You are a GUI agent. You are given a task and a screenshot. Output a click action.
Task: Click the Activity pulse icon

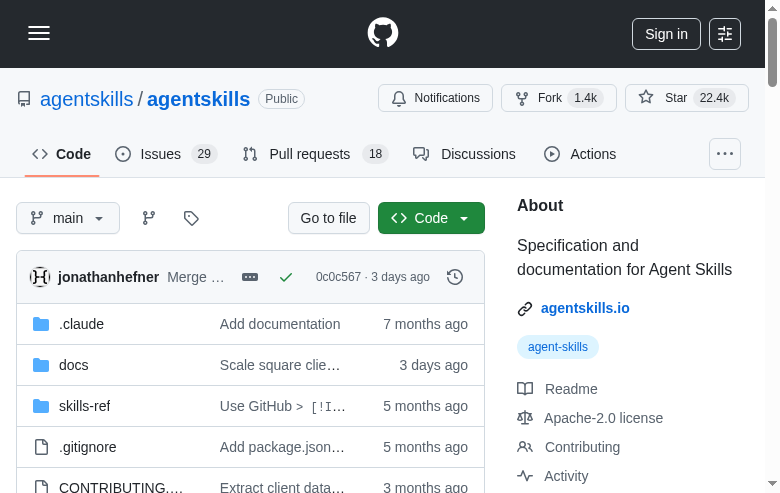coord(525,476)
